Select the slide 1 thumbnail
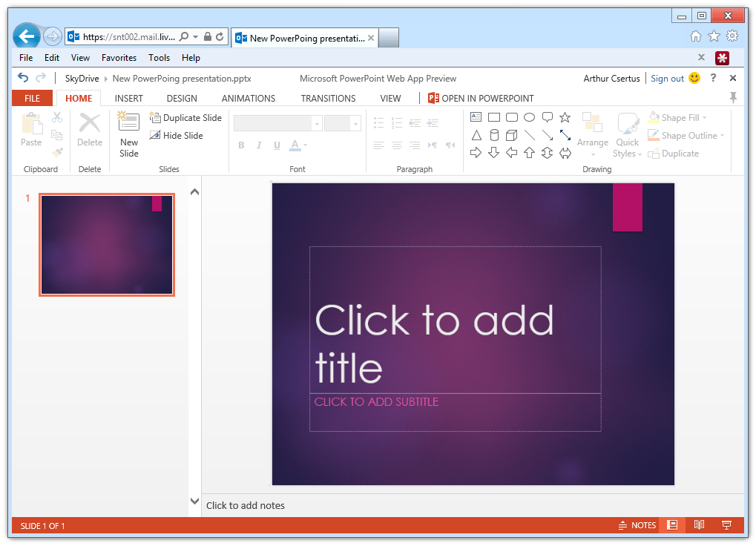The height and width of the screenshot is (546, 756). [107, 244]
